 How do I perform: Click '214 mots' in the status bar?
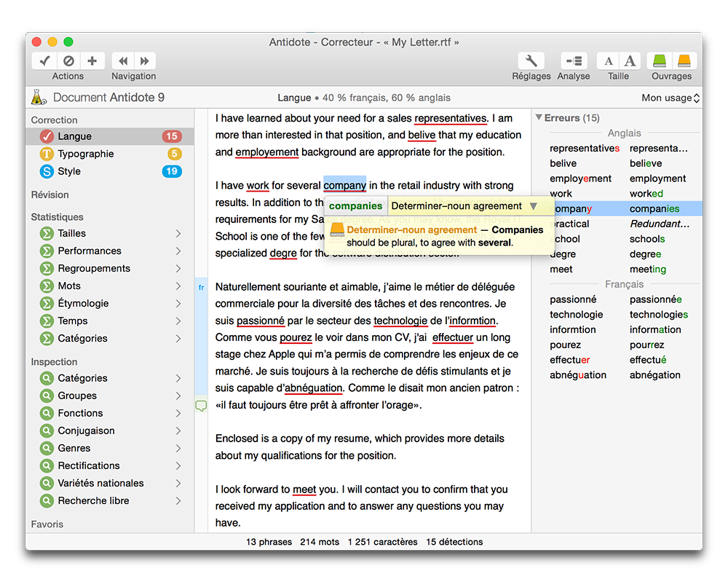[320, 542]
